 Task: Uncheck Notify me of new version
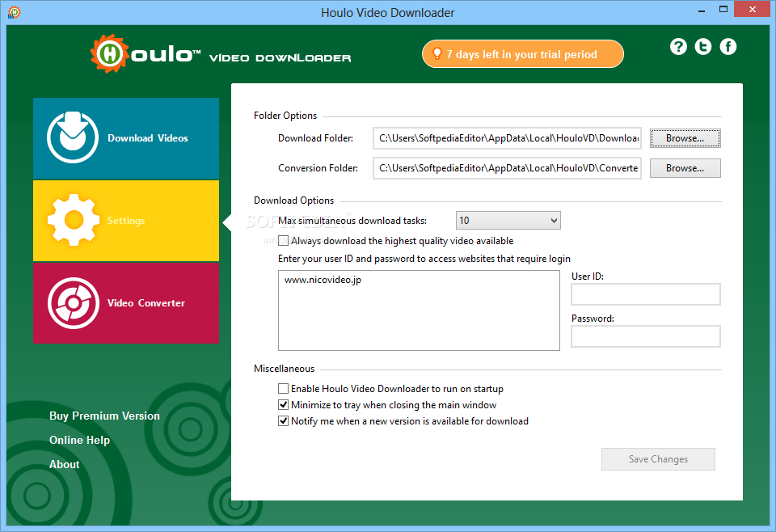(x=283, y=421)
